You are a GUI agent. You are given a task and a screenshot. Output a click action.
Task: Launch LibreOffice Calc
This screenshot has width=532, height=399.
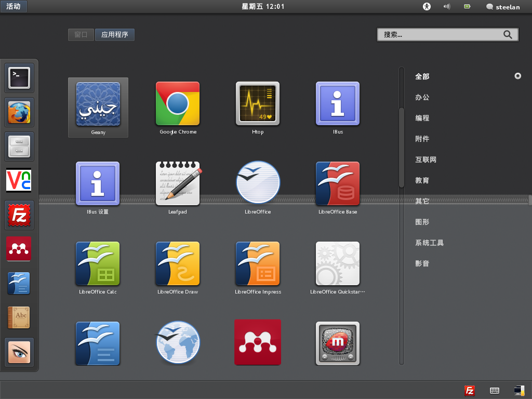click(x=98, y=268)
